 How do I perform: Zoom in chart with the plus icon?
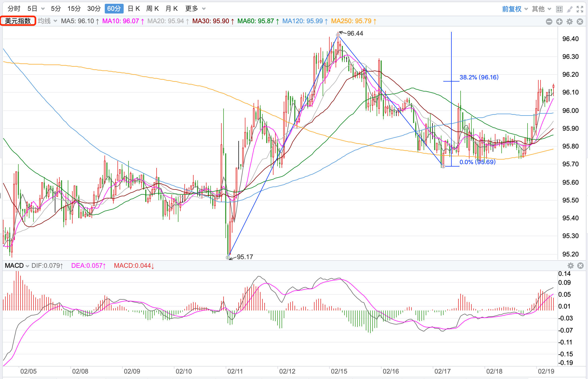pyautogui.click(x=559, y=22)
